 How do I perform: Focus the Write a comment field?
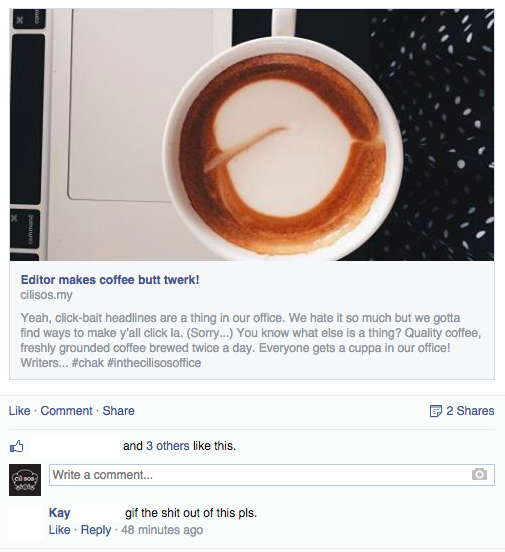[272, 475]
